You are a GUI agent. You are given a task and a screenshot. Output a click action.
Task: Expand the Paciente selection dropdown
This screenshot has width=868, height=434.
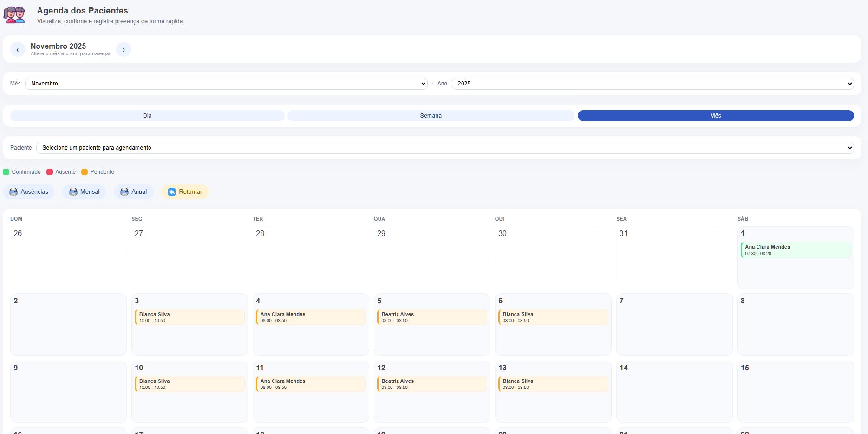pyautogui.click(x=444, y=148)
